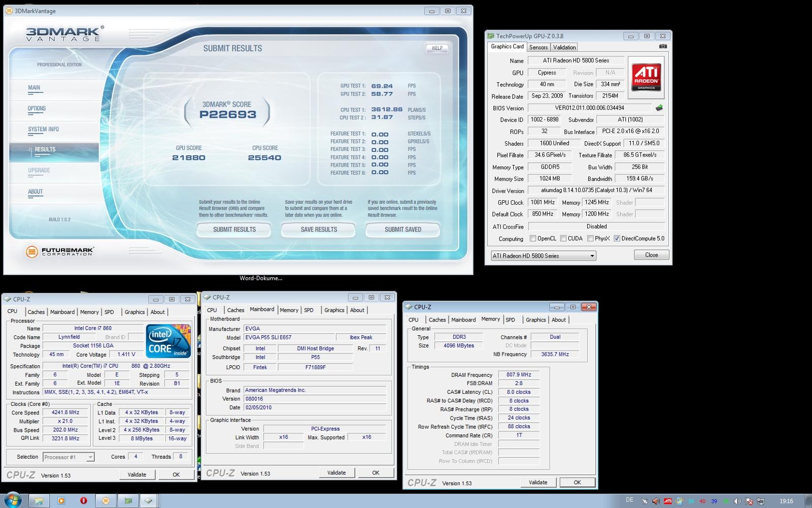Click the green BIOS save chip icon in GPU-Z

coord(659,108)
